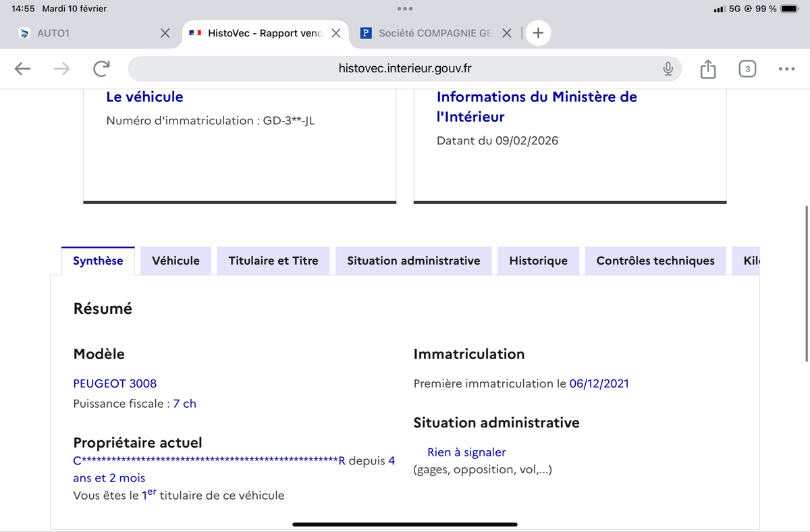Close the AUTO1 tab
The width and height of the screenshot is (810, 532).
165,32
